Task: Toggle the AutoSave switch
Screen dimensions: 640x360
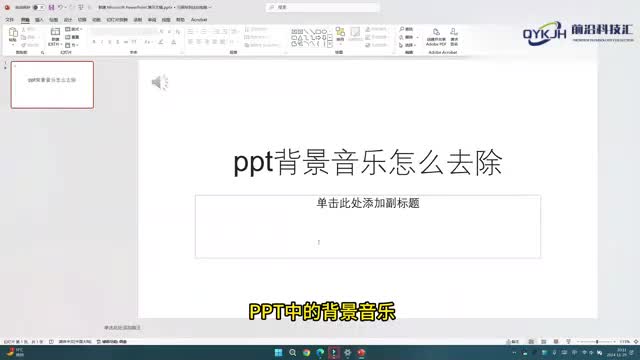Action: point(38,7)
